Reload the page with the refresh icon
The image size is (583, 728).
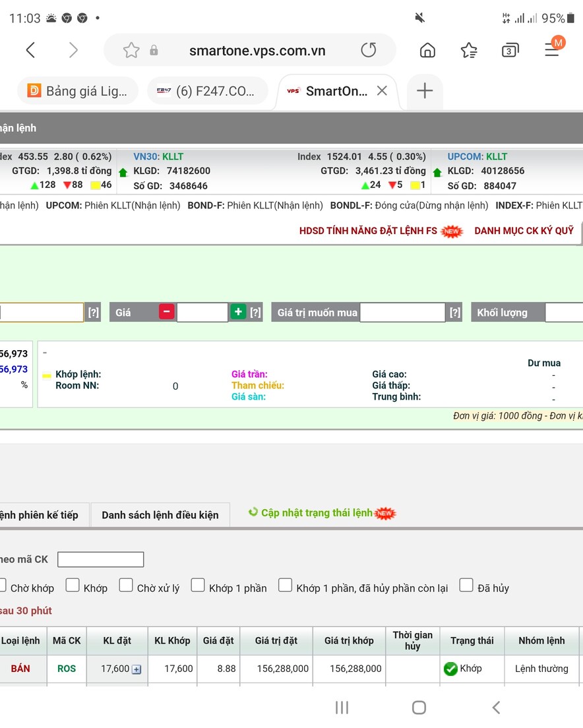[369, 50]
